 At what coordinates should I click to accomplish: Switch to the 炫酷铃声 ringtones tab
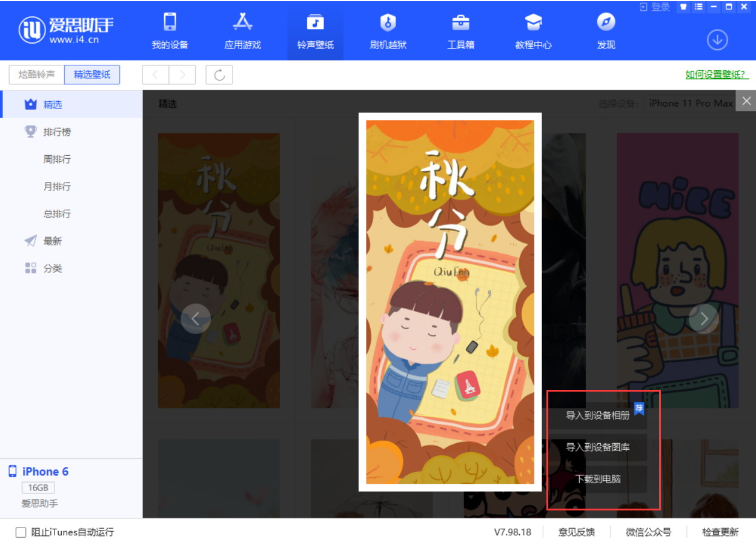pyautogui.click(x=36, y=75)
